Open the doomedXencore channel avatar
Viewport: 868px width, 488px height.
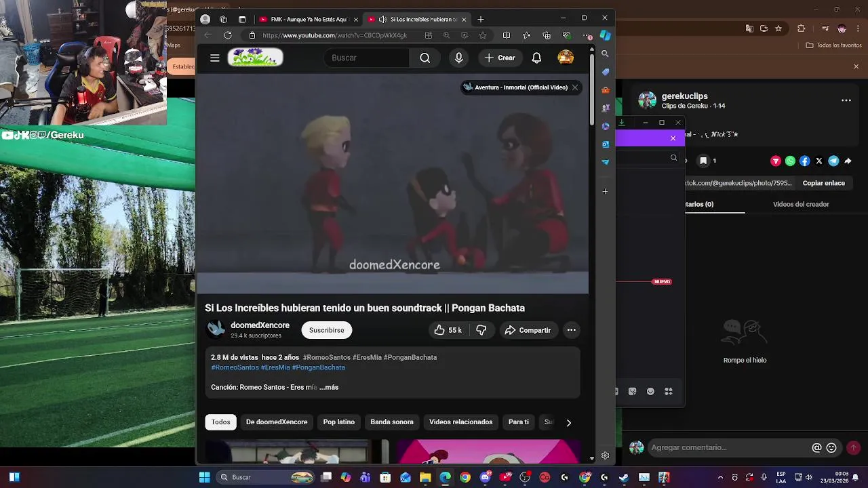pyautogui.click(x=216, y=330)
